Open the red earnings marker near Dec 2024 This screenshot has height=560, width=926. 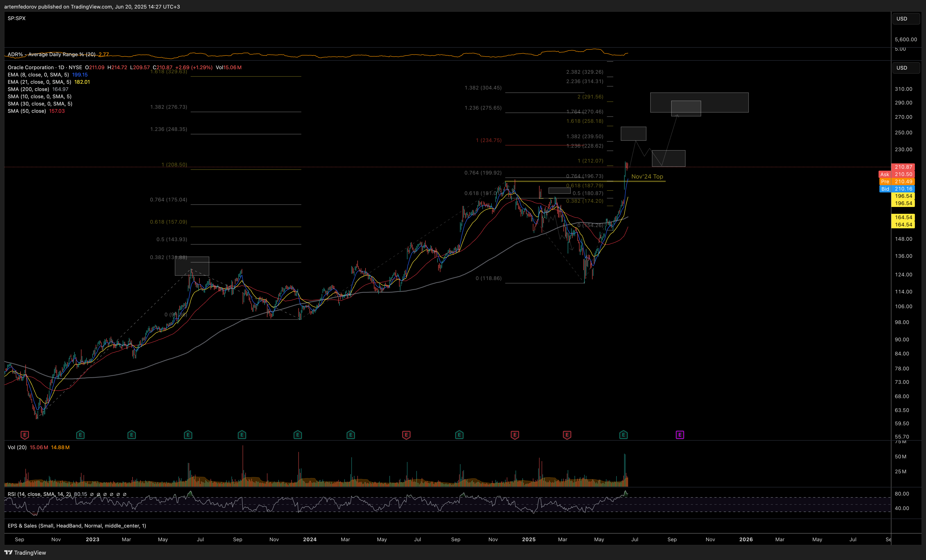(515, 435)
